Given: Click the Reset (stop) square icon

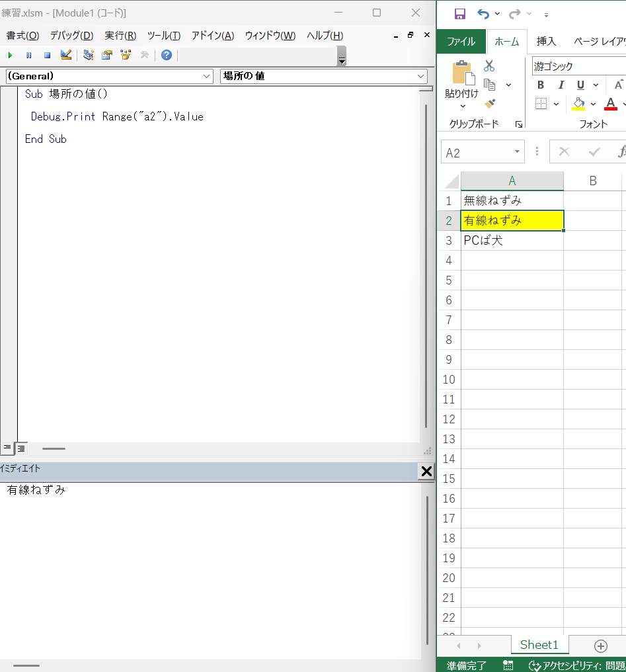Looking at the screenshot, I should pos(47,56).
